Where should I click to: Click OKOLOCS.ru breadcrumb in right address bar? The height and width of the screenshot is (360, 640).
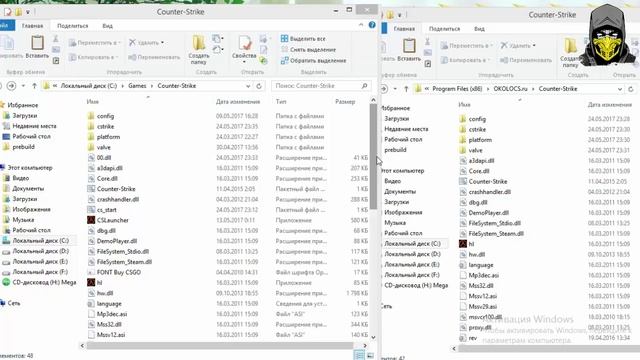pyautogui.click(x=511, y=89)
